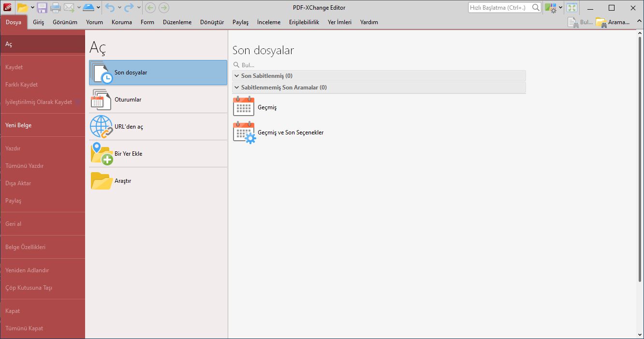Click Paylaş in the file sidebar
The height and width of the screenshot is (339, 644).
click(x=43, y=201)
